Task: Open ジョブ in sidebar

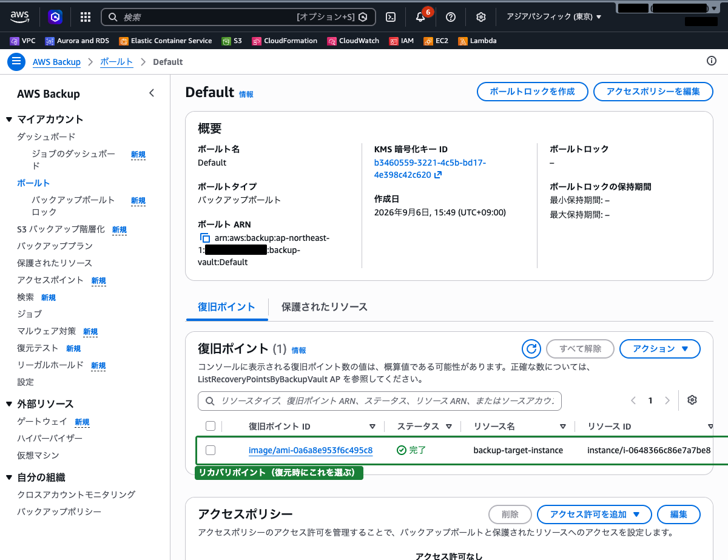Action: tap(29, 314)
